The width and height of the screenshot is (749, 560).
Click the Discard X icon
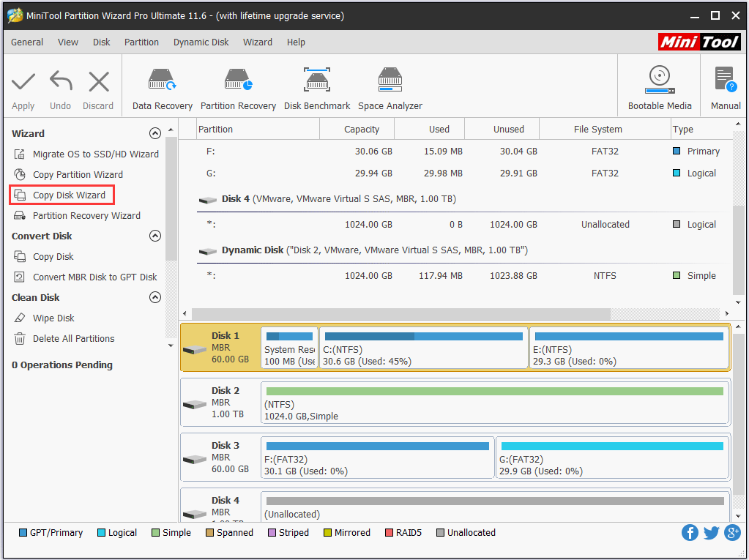pos(99,82)
